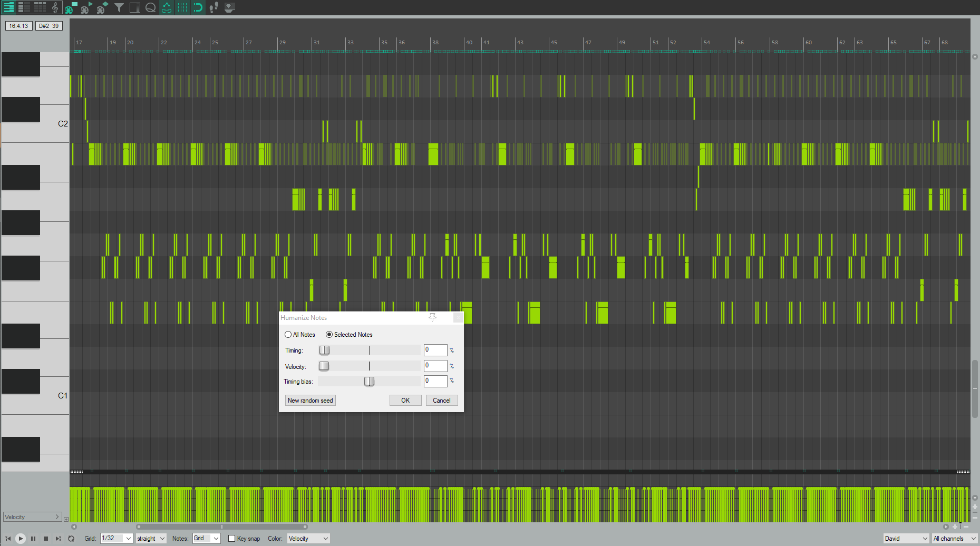Stop playback button
The image size is (980, 546).
tap(46, 539)
